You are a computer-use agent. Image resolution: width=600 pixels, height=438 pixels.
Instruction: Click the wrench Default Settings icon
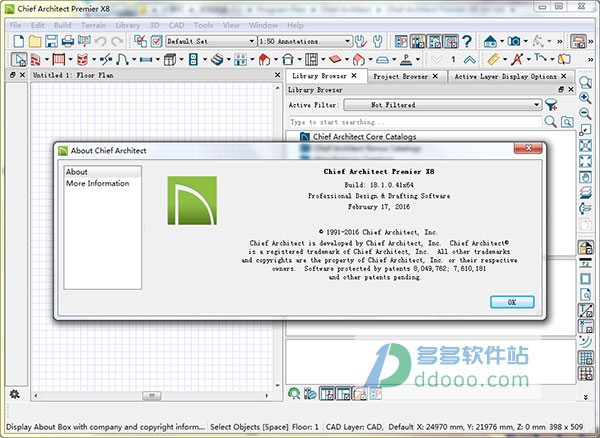click(378, 41)
